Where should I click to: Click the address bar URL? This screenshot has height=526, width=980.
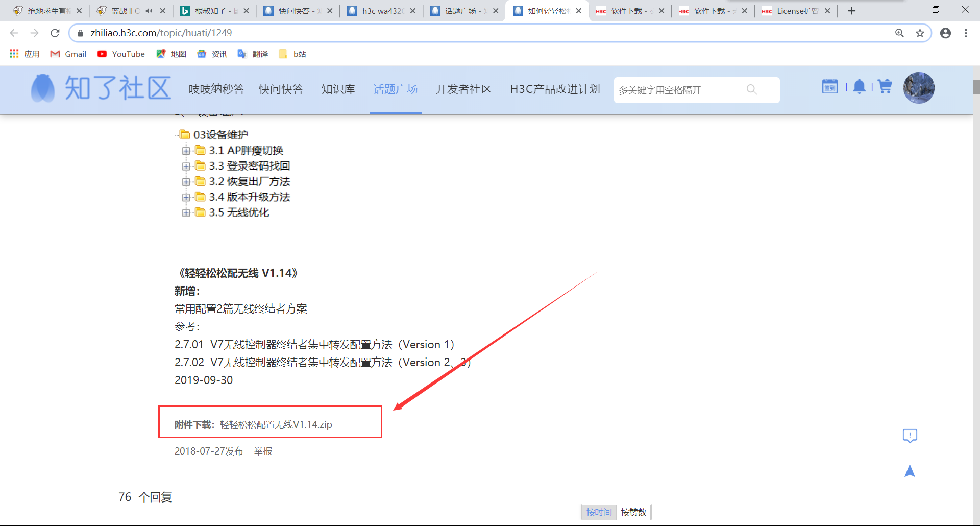tap(161, 33)
